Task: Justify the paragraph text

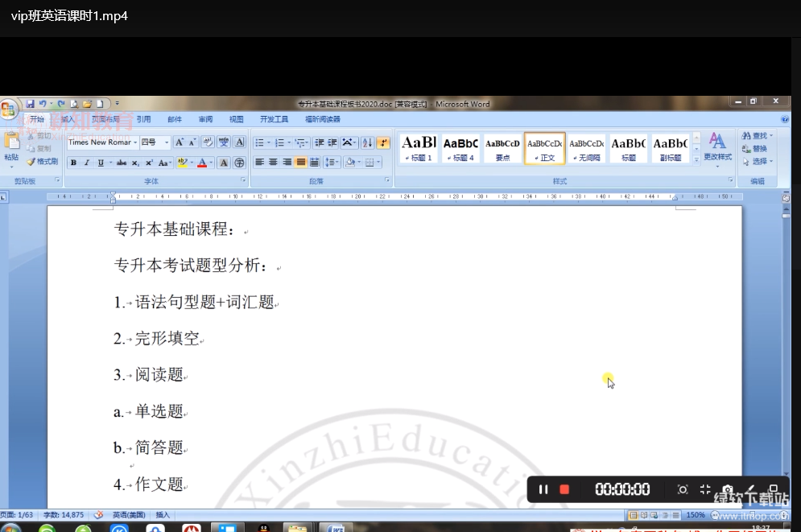Action: 301,163
